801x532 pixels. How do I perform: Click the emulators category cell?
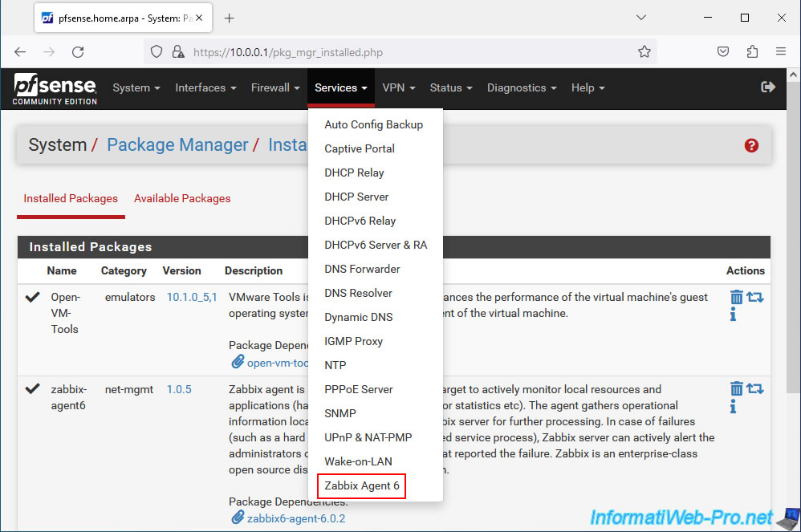pos(130,297)
